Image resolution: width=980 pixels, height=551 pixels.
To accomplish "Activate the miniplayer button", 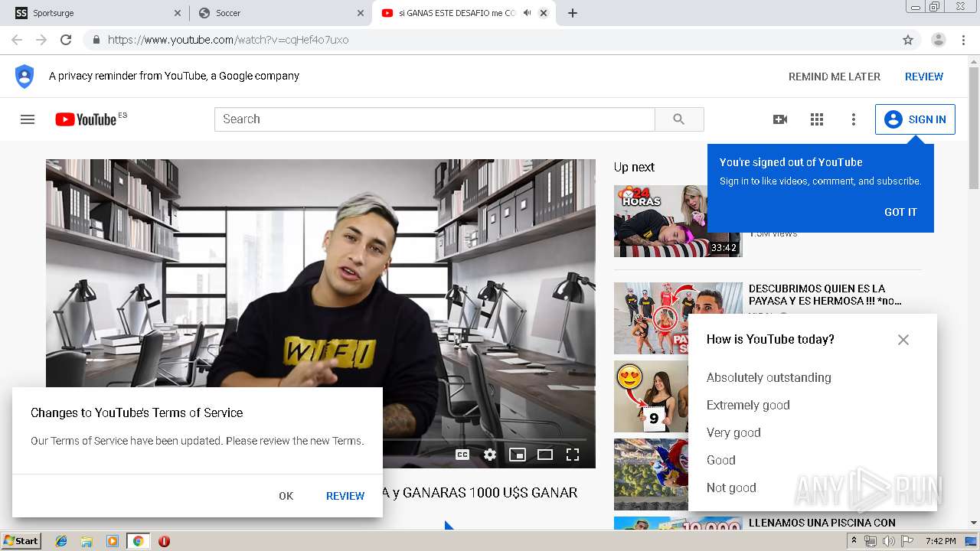I will [518, 455].
